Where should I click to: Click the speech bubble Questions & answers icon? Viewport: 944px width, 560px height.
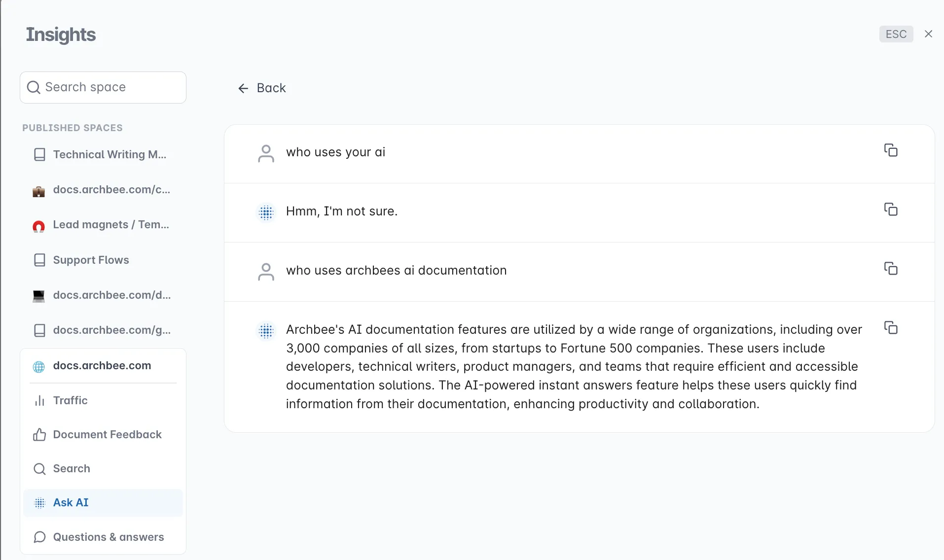(x=39, y=537)
